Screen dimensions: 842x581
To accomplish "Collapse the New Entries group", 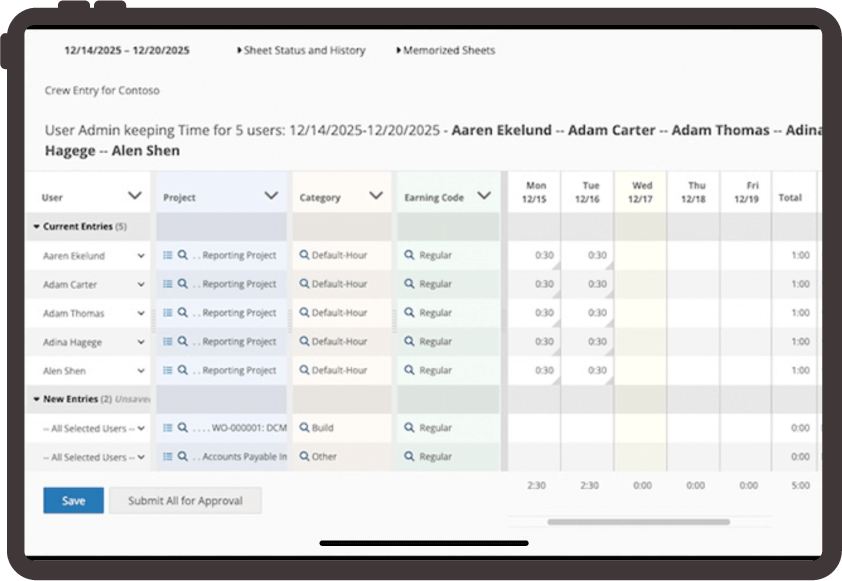I will (x=37, y=399).
